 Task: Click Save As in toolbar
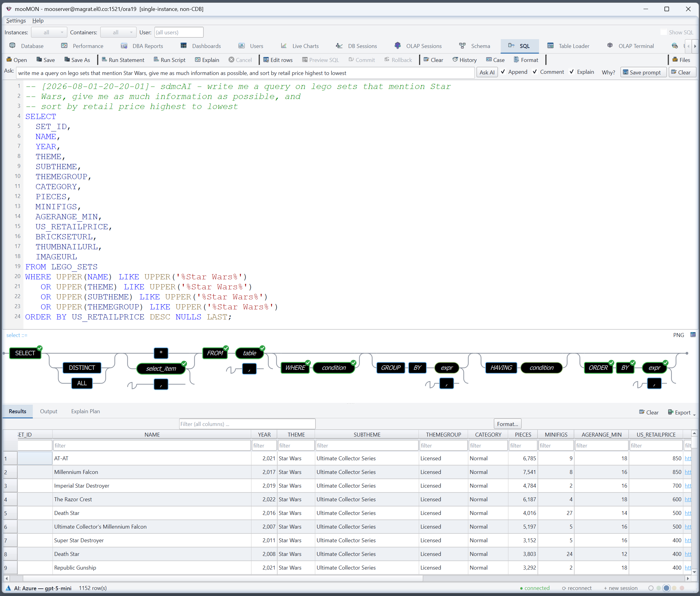click(77, 60)
